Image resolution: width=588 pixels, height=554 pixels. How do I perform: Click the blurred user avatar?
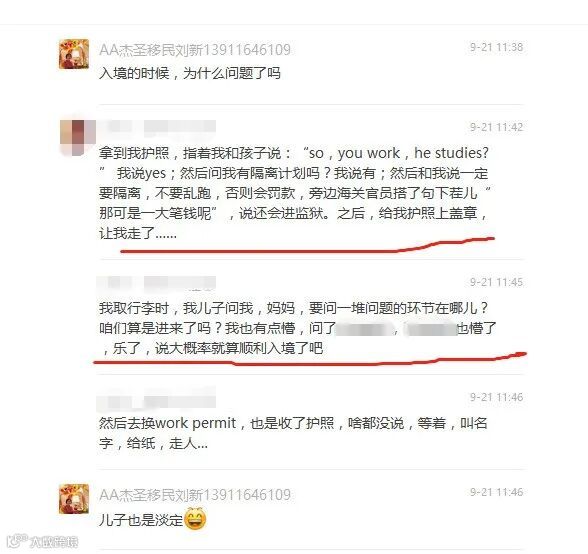78,137
